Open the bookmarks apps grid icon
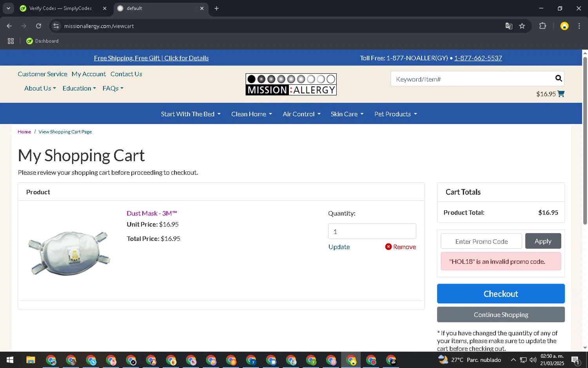Viewport: 588px width, 368px height. (11, 41)
